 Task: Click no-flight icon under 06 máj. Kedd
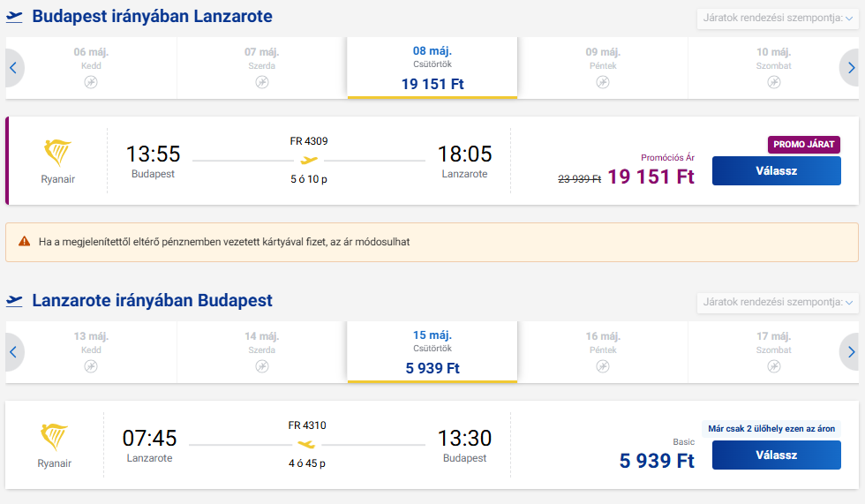coord(91,82)
